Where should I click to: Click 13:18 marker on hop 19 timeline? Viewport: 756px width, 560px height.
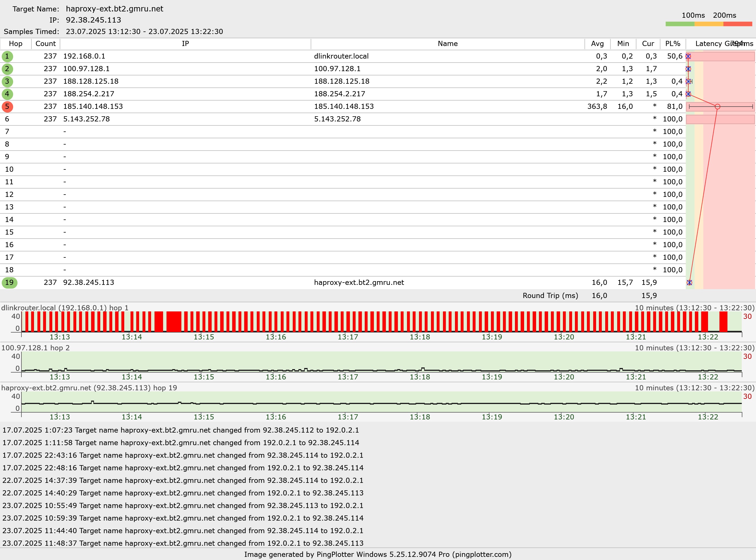tap(420, 417)
